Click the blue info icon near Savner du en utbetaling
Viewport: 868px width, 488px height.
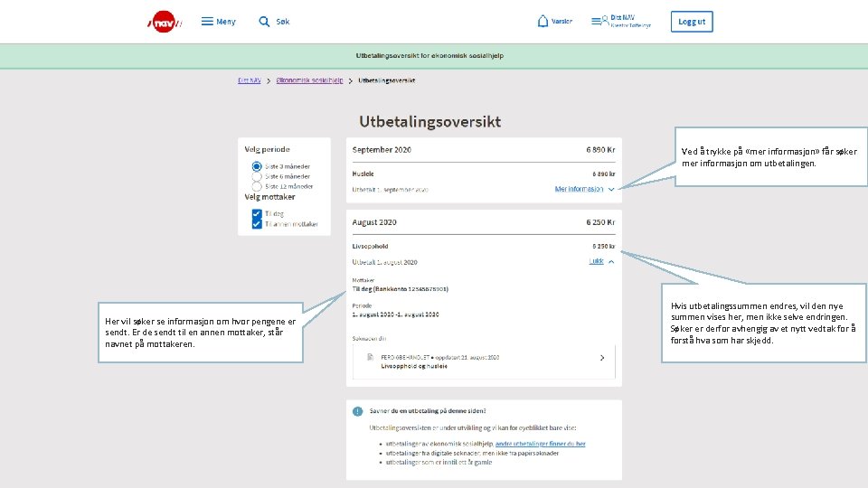358,411
